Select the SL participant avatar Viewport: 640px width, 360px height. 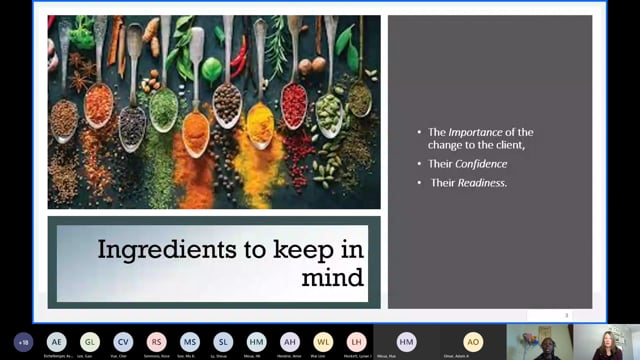pyautogui.click(x=223, y=342)
